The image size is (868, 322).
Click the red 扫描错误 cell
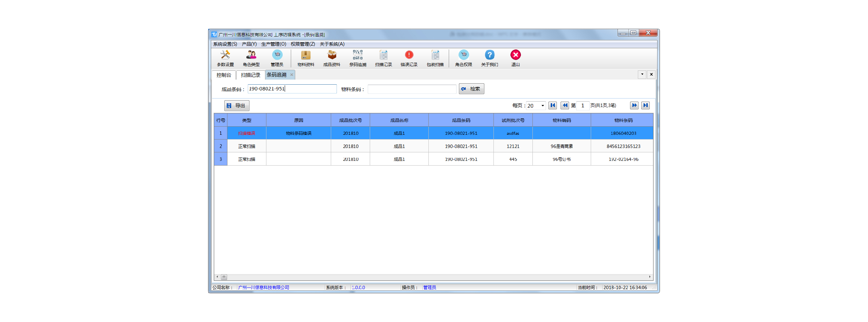pyautogui.click(x=247, y=133)
